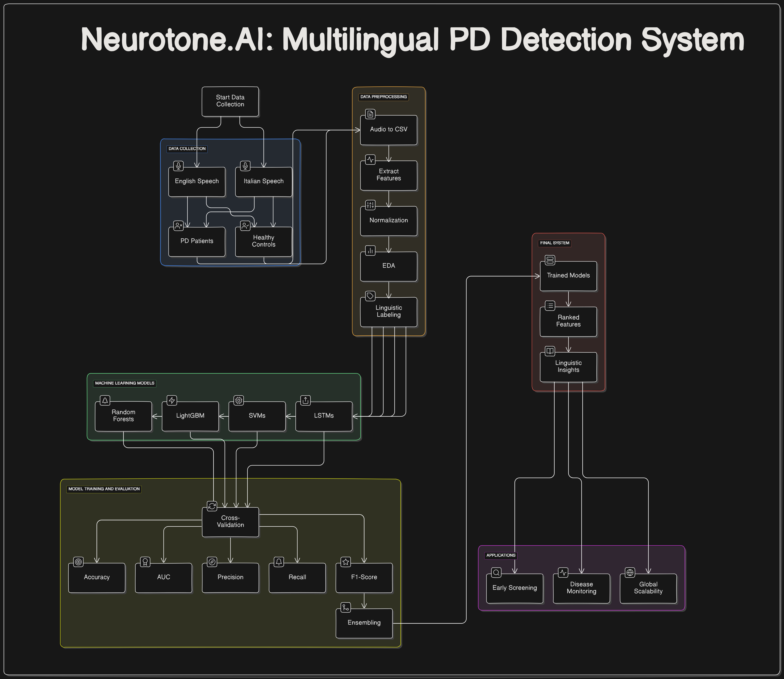Select the LightGBM node text
This screenshot has width=784, height=679.
click(190, 416)
